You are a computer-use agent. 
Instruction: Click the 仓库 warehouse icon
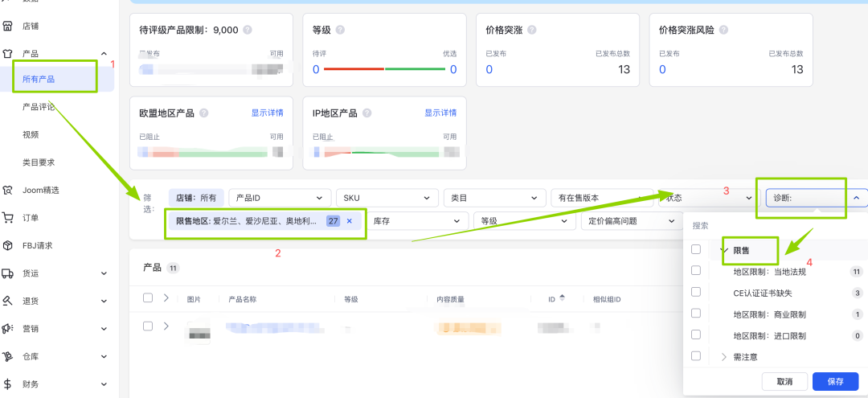point(8,356)
